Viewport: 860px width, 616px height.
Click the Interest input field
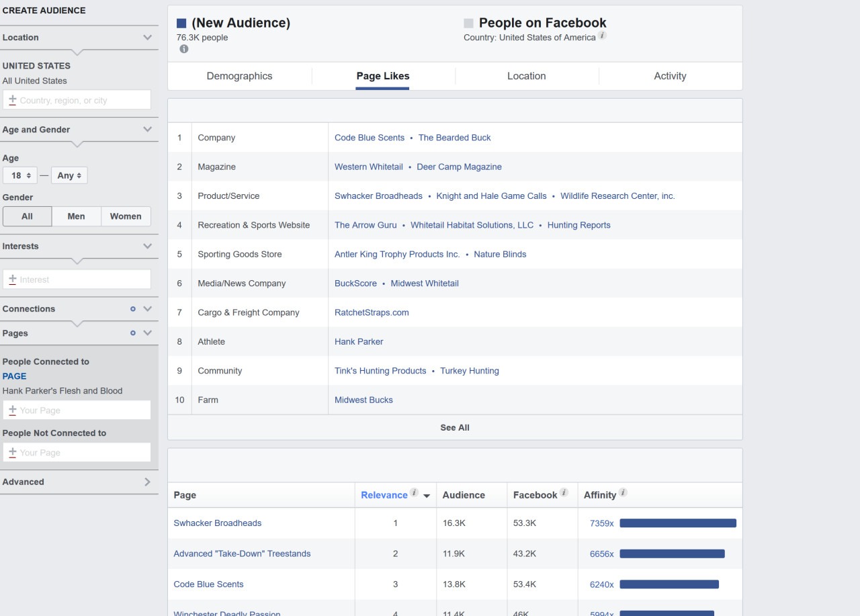pos(77,279)
